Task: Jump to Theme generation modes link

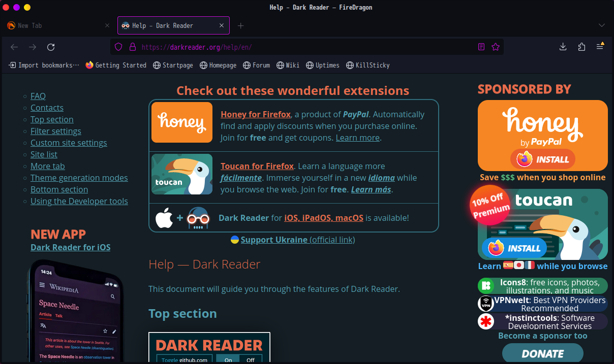Action: tap(79, 178)
